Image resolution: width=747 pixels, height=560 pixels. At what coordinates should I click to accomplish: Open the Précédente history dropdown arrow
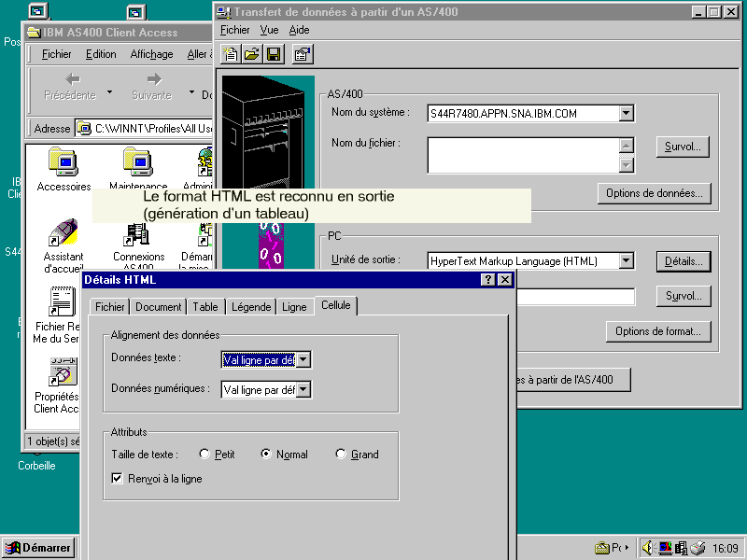pos(109,91)
